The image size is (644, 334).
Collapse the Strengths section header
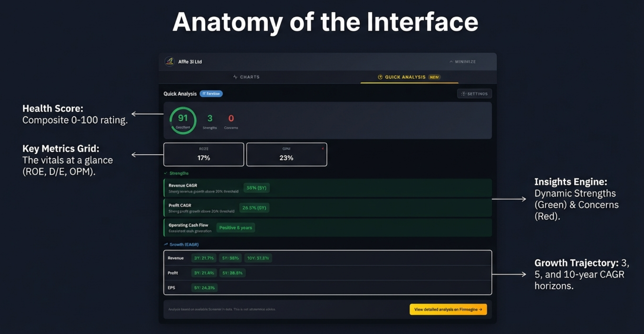[179, 173]
